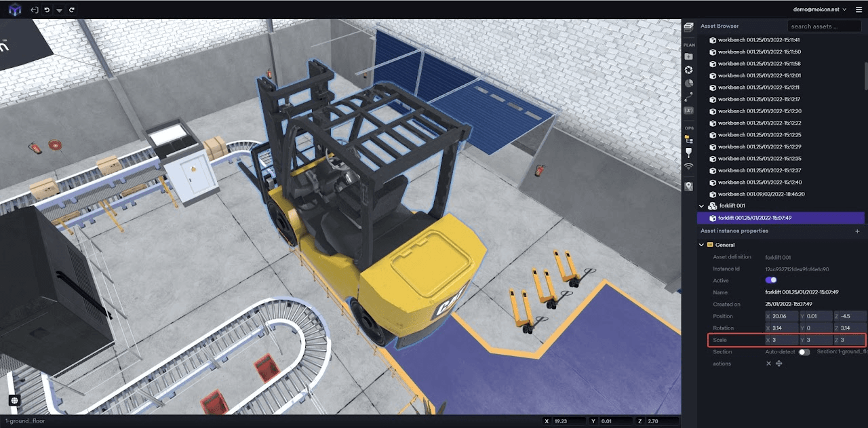Screen dimensions: 868x428
Task: Click the undo arrow in the top toolbar
Action: (47, 10)
